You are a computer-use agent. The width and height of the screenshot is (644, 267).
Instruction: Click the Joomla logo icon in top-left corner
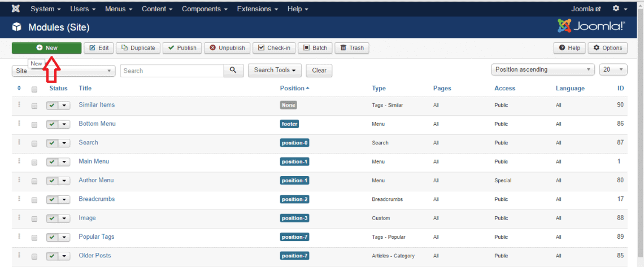[16, 9]
